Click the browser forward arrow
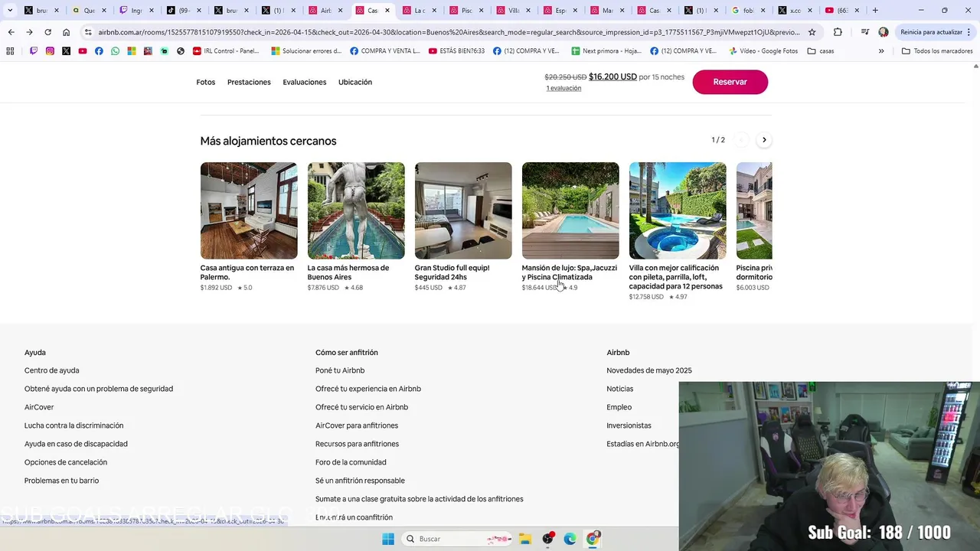Image resolution: width=980 pixels, height=551 pixels. pyautogui.click(x=29, y=32)
